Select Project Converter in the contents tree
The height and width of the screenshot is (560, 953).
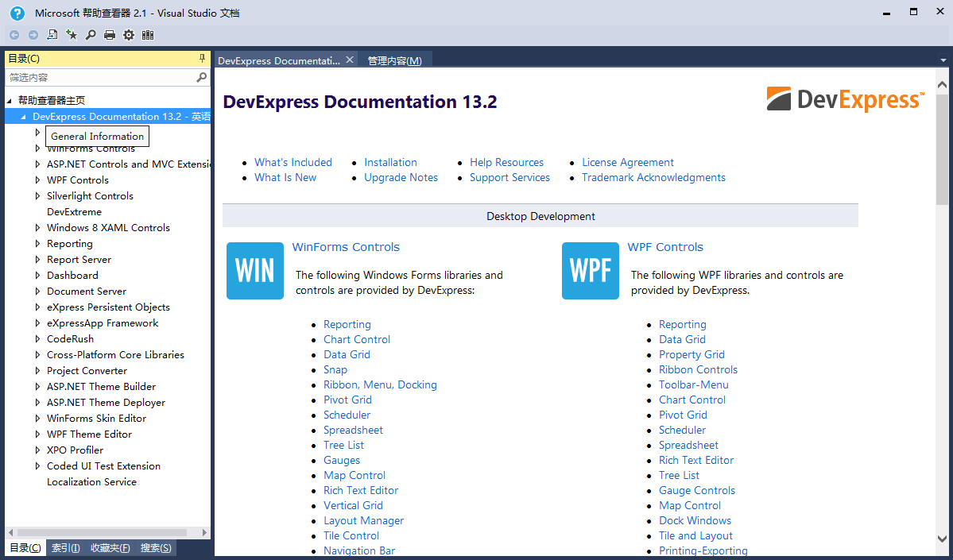click(87, 370)
